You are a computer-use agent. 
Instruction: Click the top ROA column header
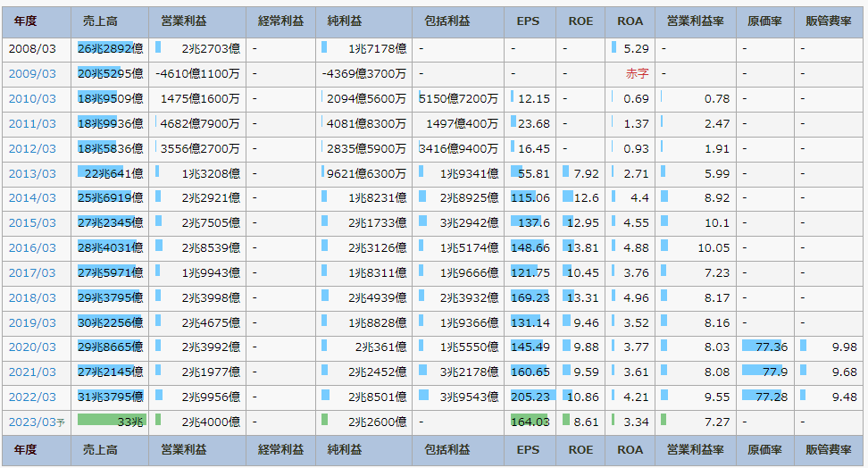630,21
